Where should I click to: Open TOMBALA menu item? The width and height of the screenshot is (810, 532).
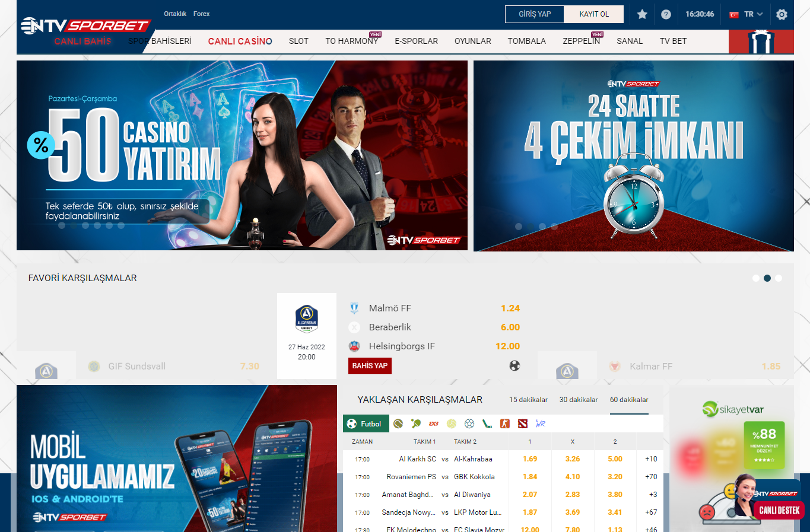[x=526, y=41]
